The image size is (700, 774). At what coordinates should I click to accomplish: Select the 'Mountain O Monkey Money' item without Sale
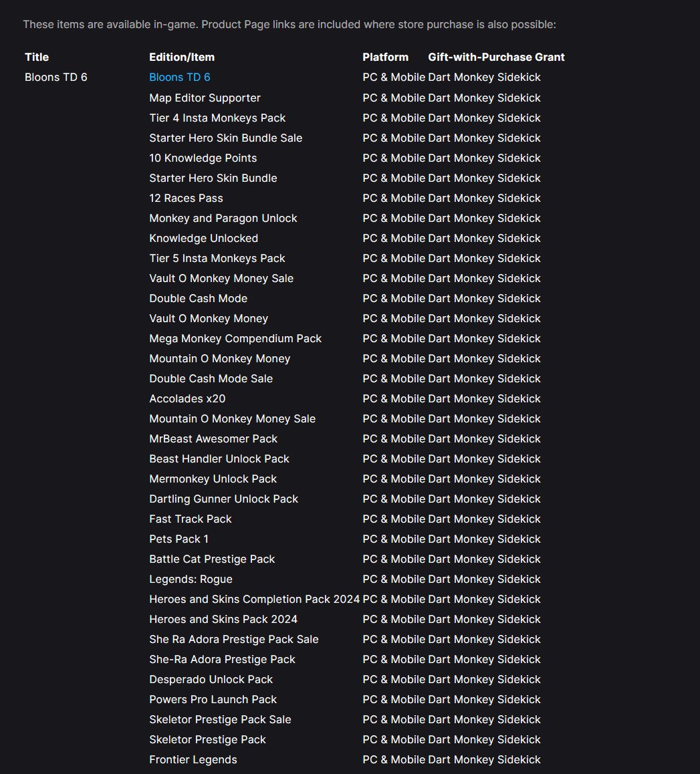click(x=220, y=359)
